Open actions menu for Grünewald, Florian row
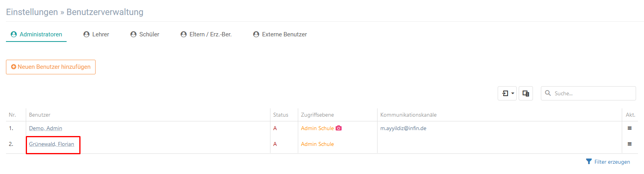Viewport: 644px width, 174px height. (629, 144)
